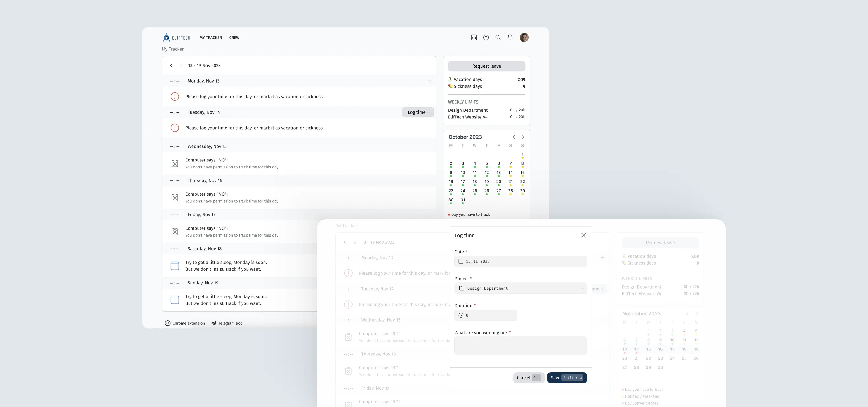Click the plus icon on Monday, Nov 13
Image resolution: width=868 pixels, height=407 pixels.
(x=429, y=81)
